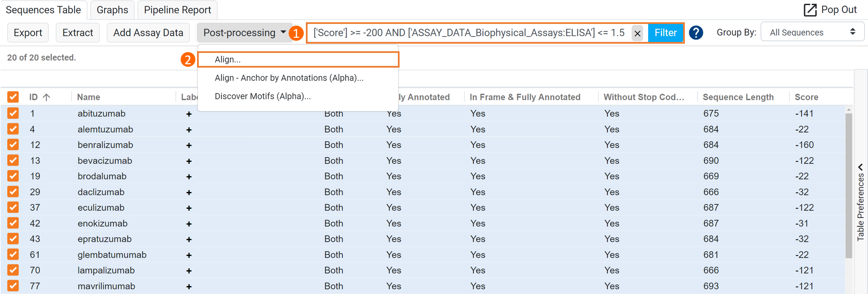The image size is (868, 294).
Task: Click the Extract button
Action: pyautogui.click(x=78, y=33)
